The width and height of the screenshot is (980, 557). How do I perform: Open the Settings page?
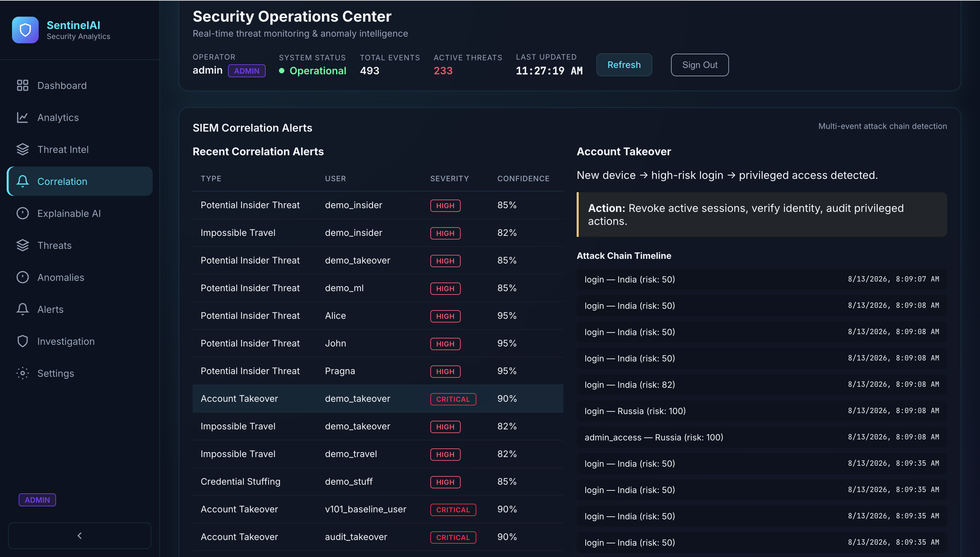(80, 373)
